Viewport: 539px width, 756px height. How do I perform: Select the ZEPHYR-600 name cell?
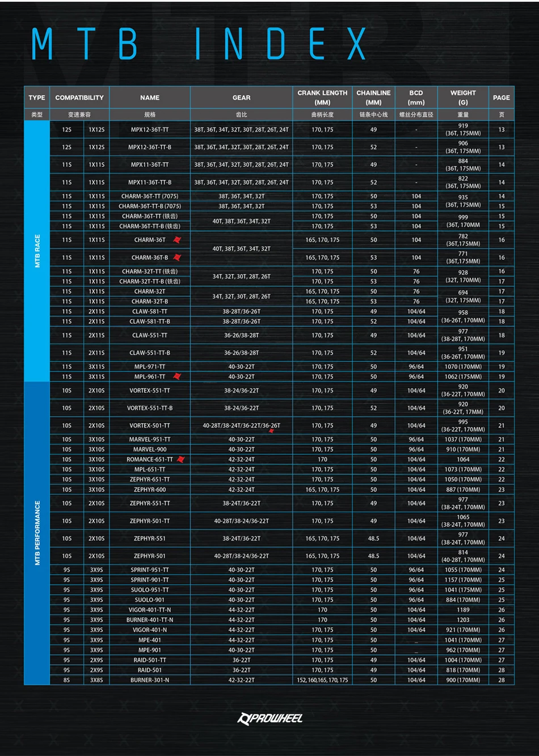coord(150,489)
